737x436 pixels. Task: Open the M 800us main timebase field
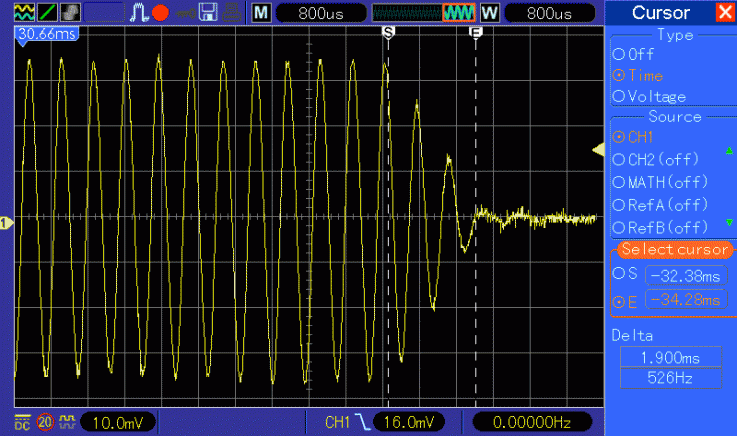(315, 13)
